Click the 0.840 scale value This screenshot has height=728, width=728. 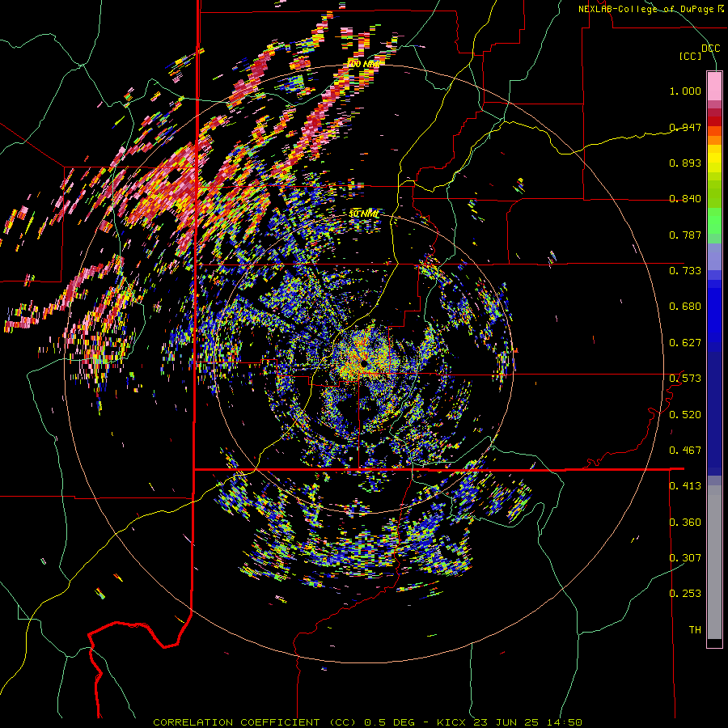(x=685, y=199)
